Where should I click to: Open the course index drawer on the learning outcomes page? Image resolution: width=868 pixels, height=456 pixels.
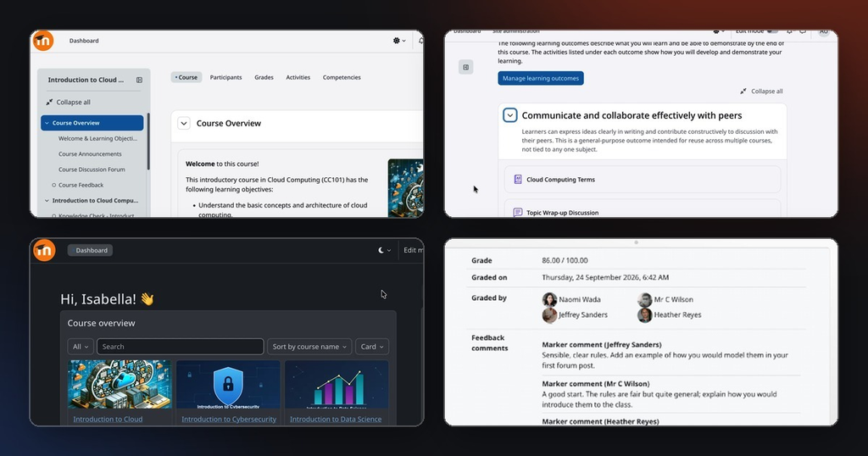tap(465, 68)
